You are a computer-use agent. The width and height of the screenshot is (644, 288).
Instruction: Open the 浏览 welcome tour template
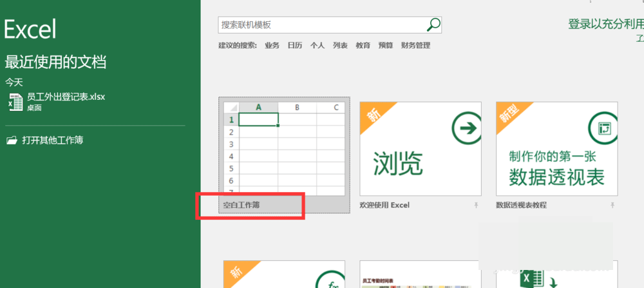point(421,149)
